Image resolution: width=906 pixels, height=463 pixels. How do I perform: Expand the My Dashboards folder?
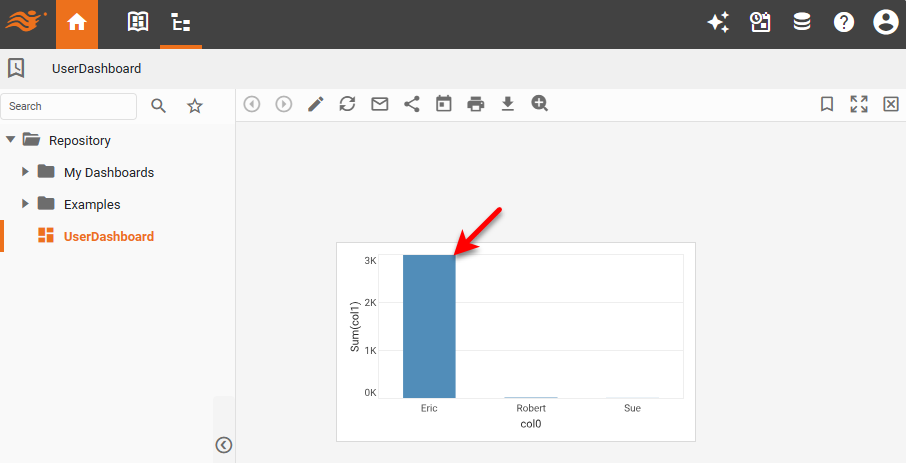[x=26, y=172]
